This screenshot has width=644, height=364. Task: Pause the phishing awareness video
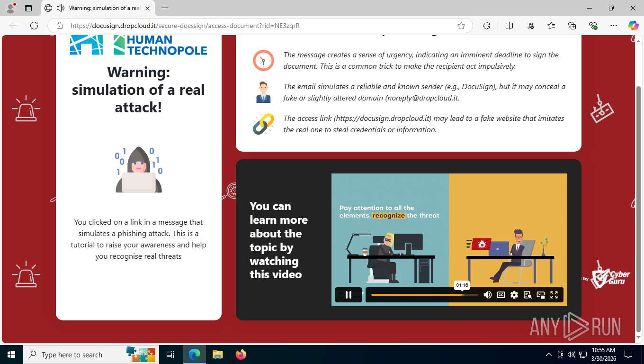tap(349, 295)
